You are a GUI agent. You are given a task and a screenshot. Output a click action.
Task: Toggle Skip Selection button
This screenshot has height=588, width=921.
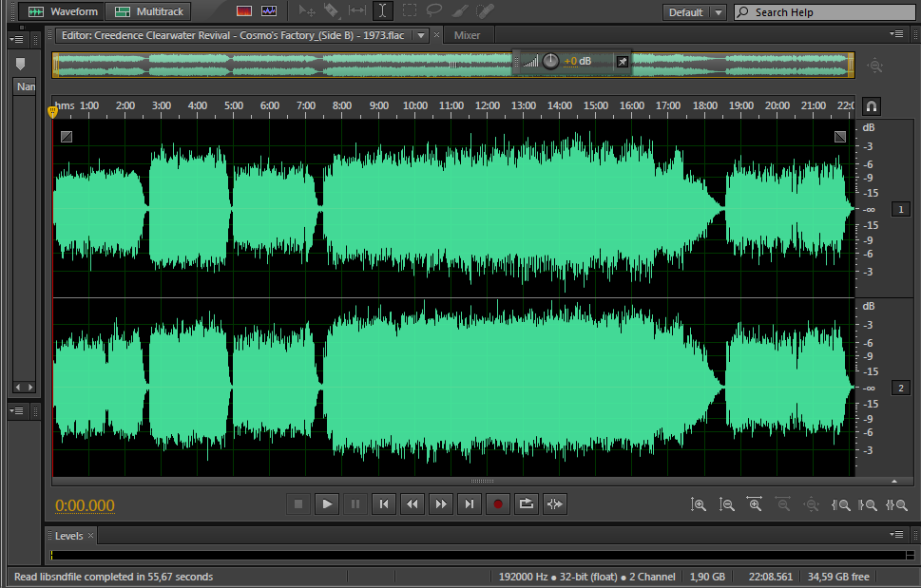click(554, 504)
